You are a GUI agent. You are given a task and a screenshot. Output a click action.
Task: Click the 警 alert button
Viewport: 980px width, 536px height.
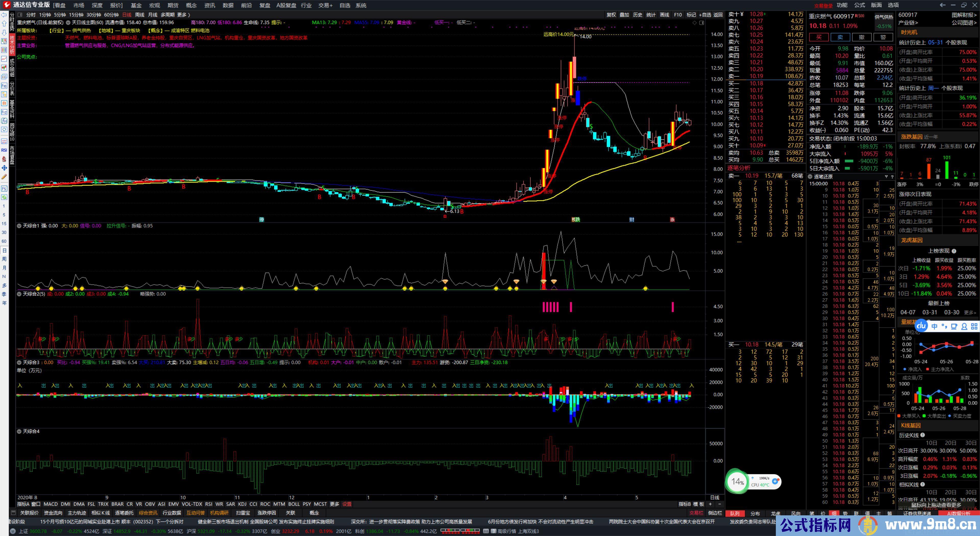(x=883, y=37)
